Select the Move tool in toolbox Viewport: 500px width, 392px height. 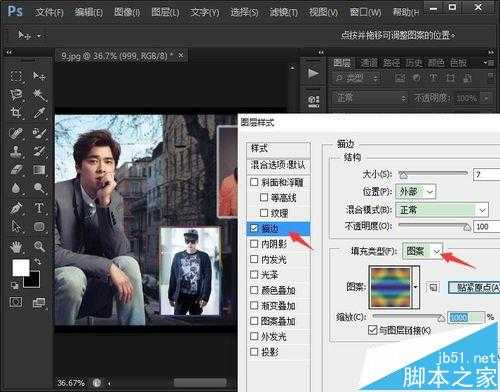tap(39, 77)
